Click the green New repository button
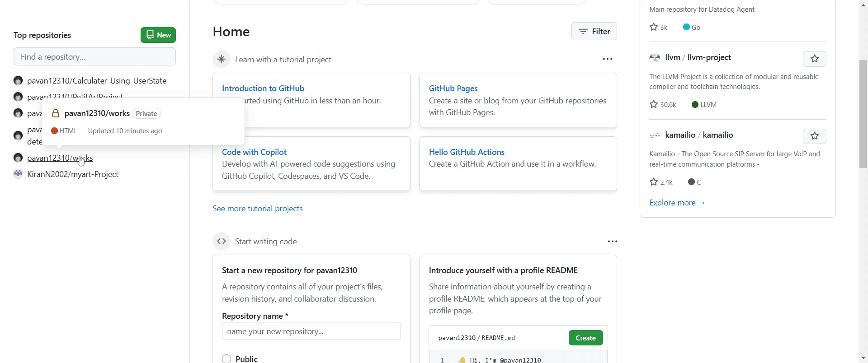The image size is (868, 363). (158, 35)
